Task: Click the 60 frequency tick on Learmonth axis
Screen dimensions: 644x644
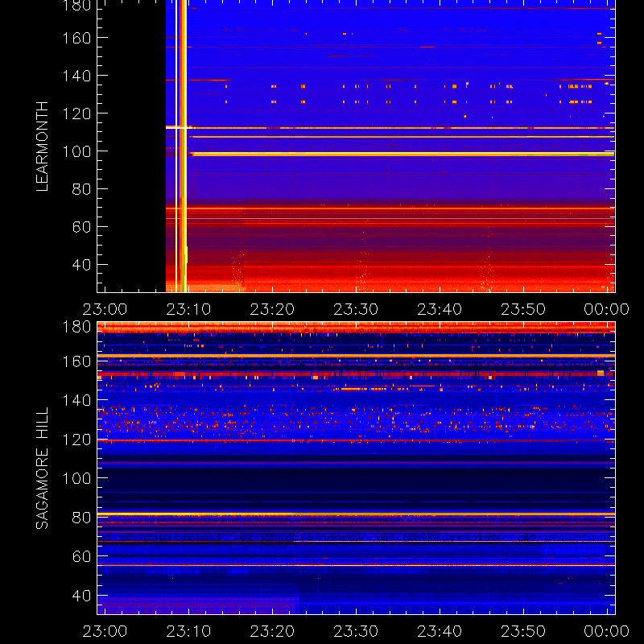Action: pos(81,227)
